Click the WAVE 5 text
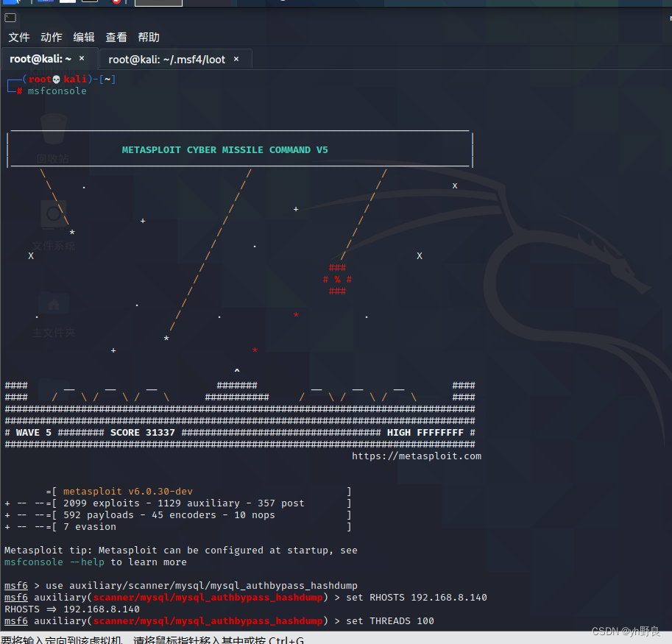Viewport: 672px width, 644px height. click(x=33, y=432)
